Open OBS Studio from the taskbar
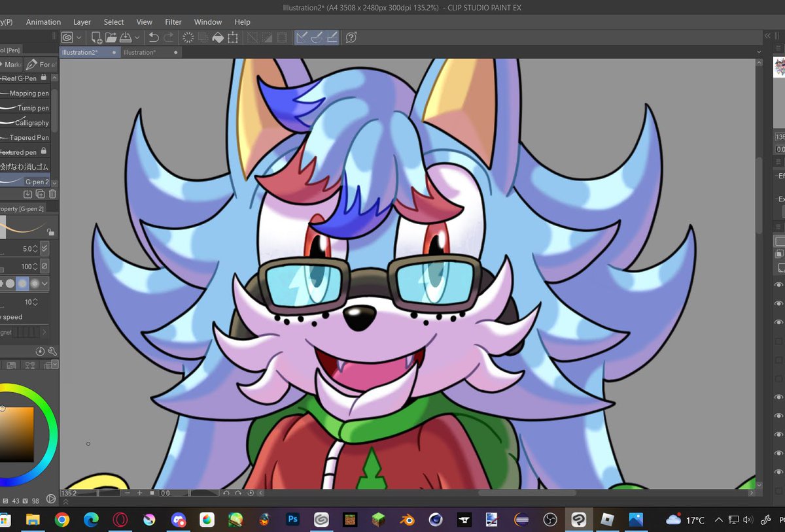 [550, 520]
